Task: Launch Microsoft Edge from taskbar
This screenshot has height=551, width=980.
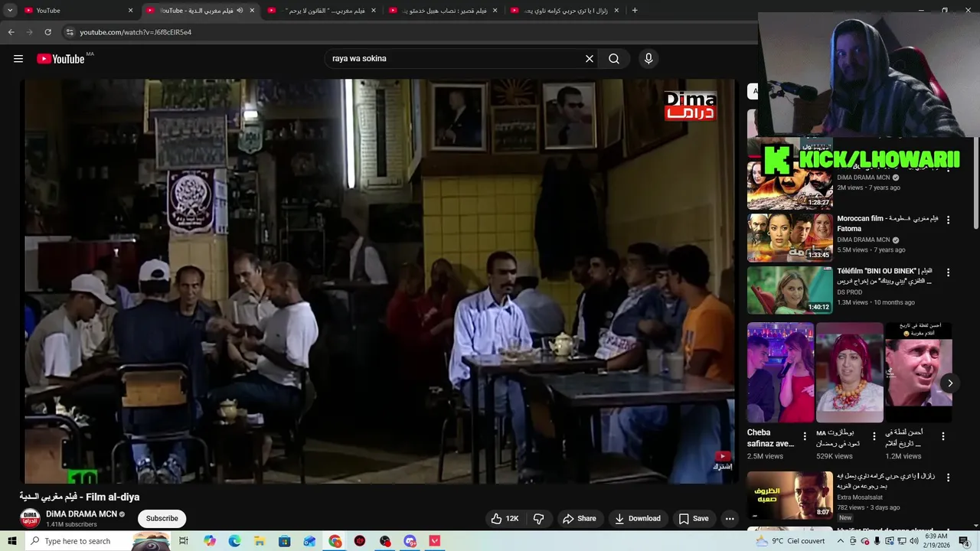Action: [x=234, y=541]
